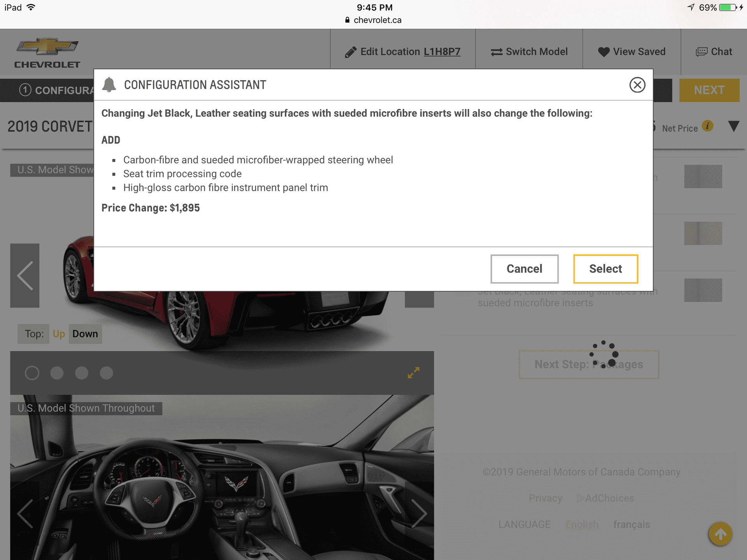Open Switch Model menu

(529, 52)
